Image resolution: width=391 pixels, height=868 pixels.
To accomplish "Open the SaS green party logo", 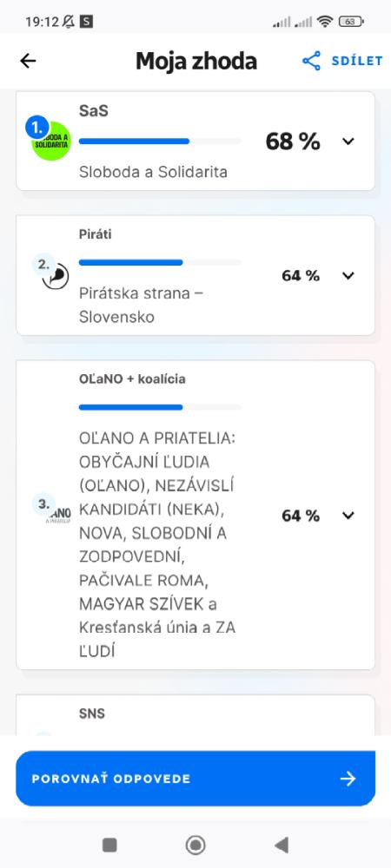I will click(x=51, y=141).
